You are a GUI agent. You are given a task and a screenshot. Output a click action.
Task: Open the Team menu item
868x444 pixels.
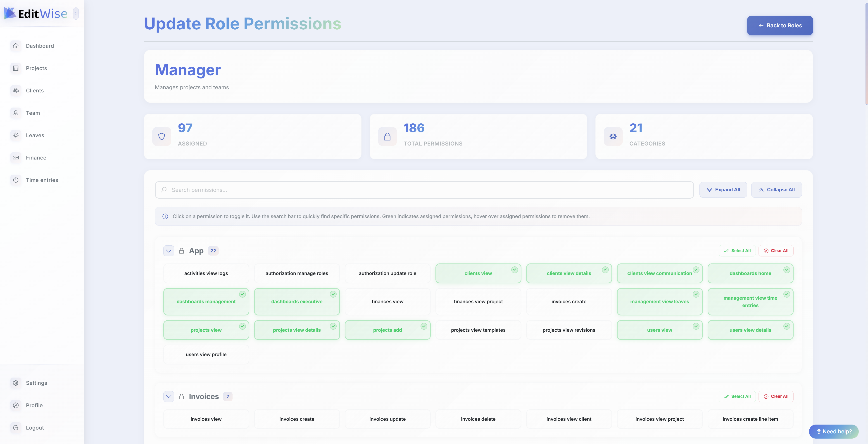click(33, 113)
